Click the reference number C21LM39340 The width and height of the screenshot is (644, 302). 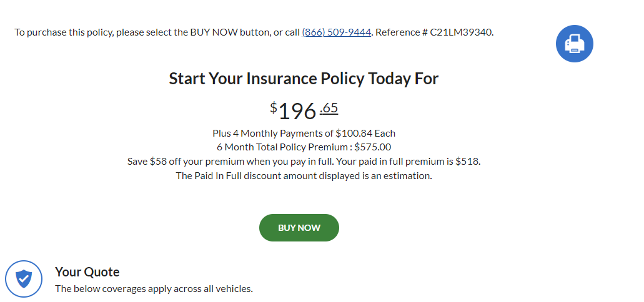(461, 32)
